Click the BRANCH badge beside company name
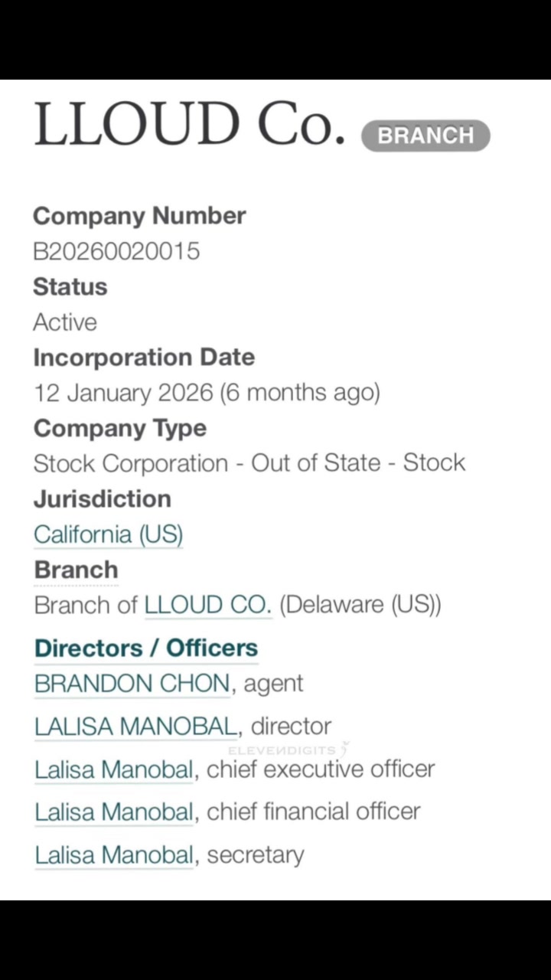 [425, 136]
